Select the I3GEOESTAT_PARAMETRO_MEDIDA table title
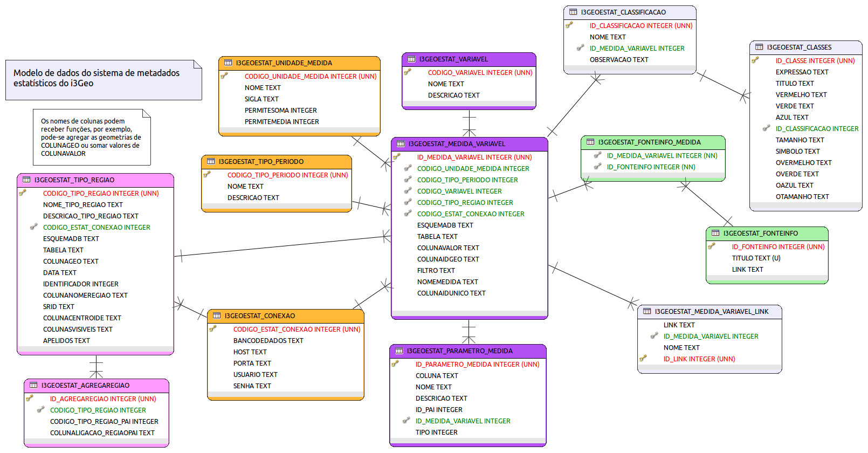The width and height of the screenshot is (868, 453). (x=460, y=351)
